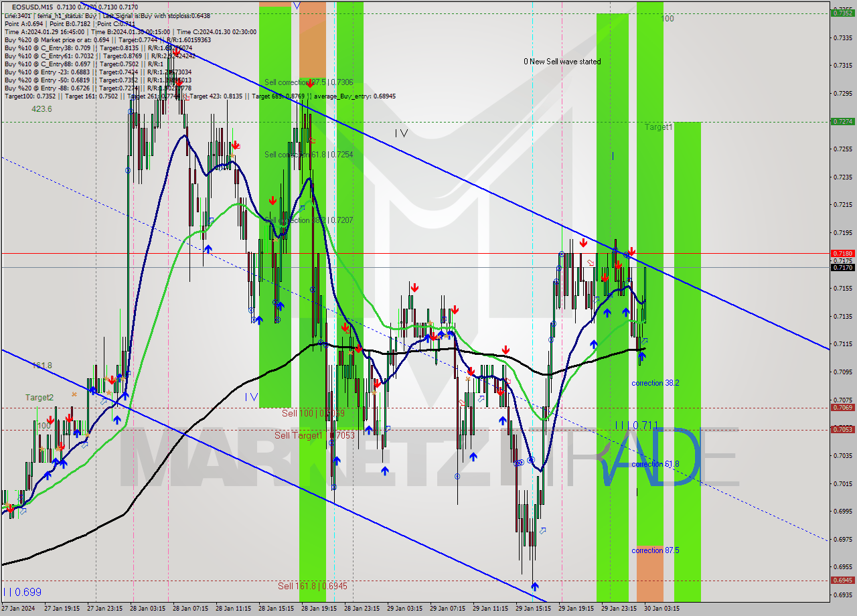857x616 pixels.
Task: Select the red 0.7180 price tag
Action: click(842, 253)
